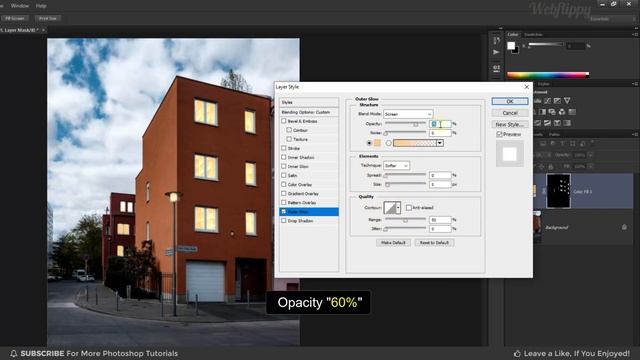Select the Exposure adjustment icon
This screenshot has width=640, height=360.
[x=557, y=100]
